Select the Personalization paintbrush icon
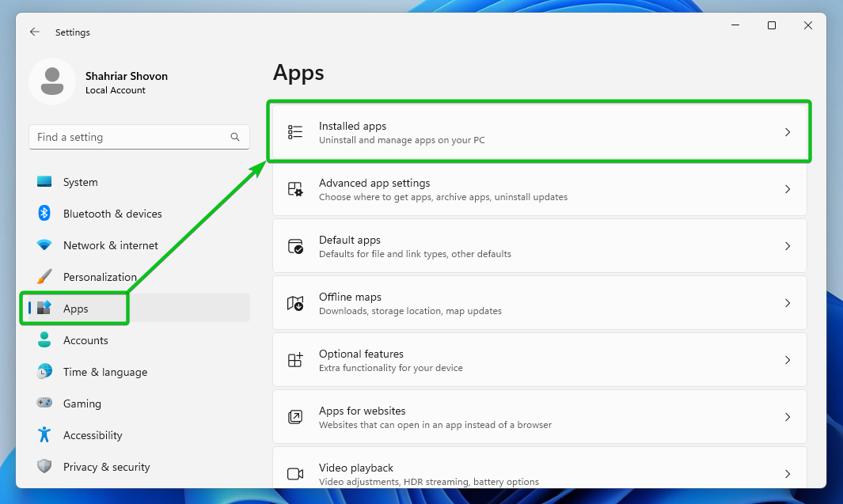The height and width of the screenshot is (504, 843). (x=44, y=276)
